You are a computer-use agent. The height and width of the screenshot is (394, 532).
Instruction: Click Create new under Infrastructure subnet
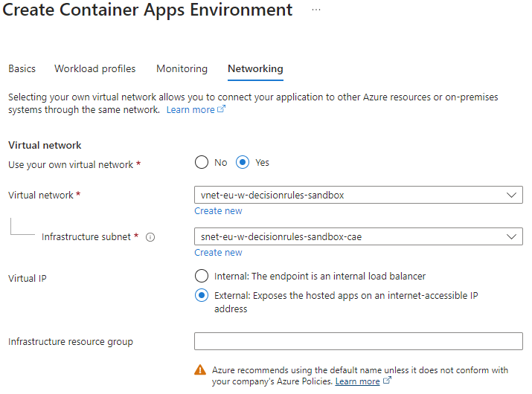(218, 253)
